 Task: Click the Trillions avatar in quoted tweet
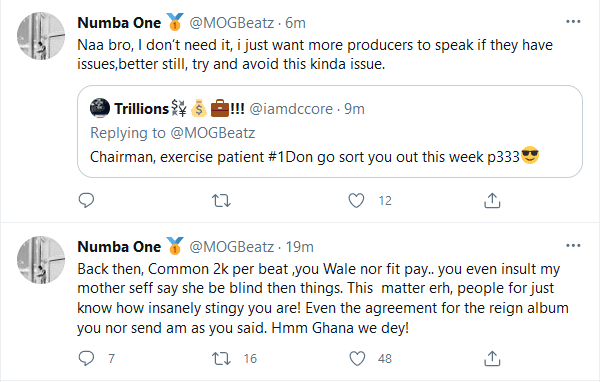(100, 108)
